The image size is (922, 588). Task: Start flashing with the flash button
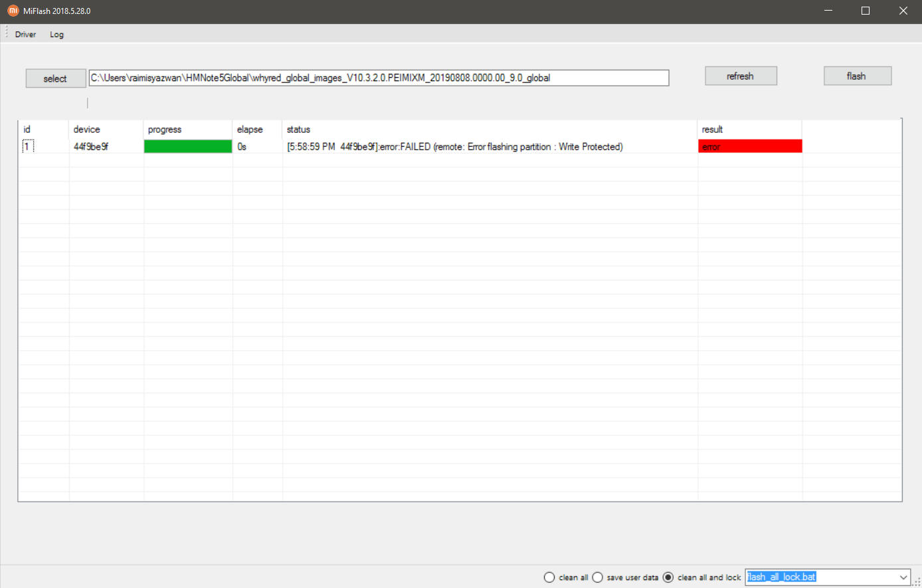tap(857, 76)
